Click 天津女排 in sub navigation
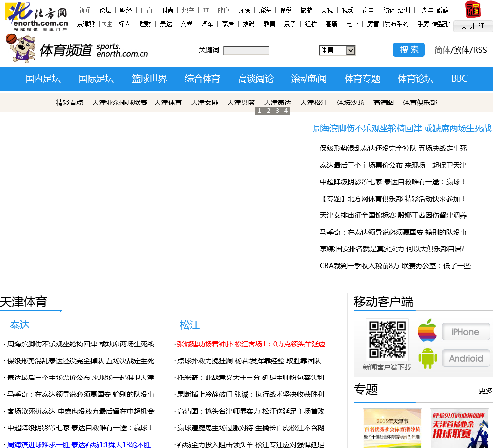The height and width of the screenshot is (448, 493). (x=205, y=103)
